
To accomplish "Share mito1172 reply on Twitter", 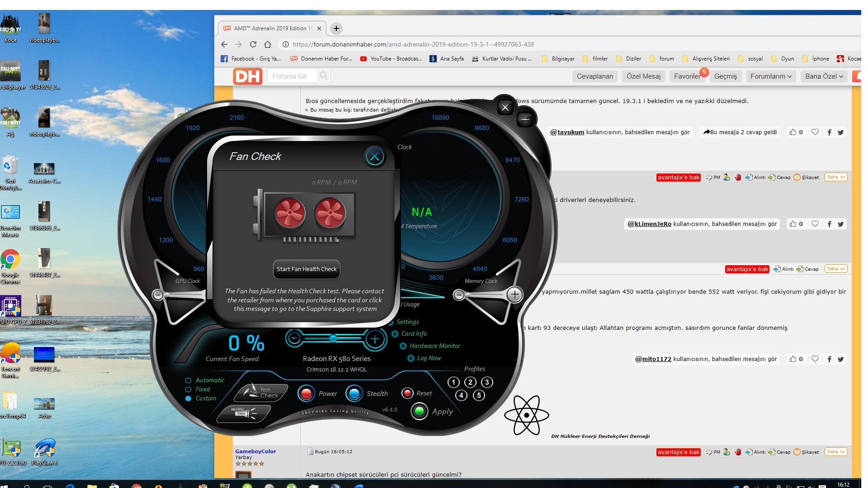I will pyautogui.click(x=840, y=359).
